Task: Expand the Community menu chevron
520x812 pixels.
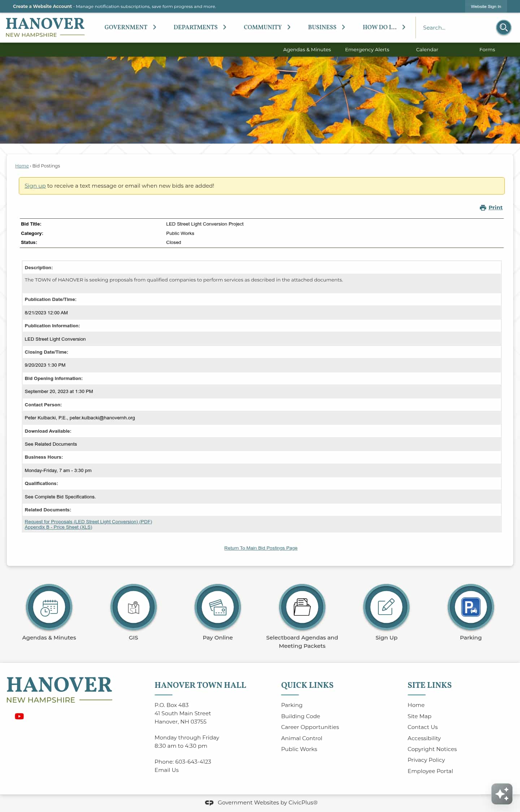Action: [x=289, y=27]
